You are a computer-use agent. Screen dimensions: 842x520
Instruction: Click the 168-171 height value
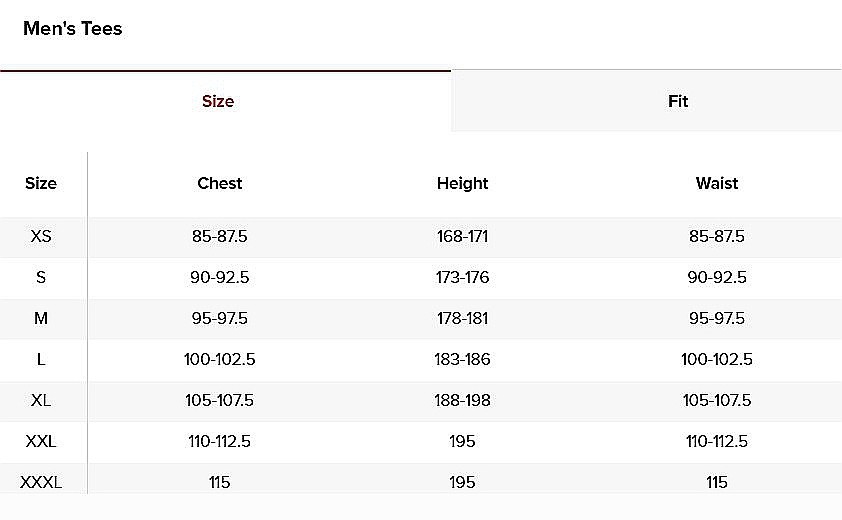click(x=462, y=237)
